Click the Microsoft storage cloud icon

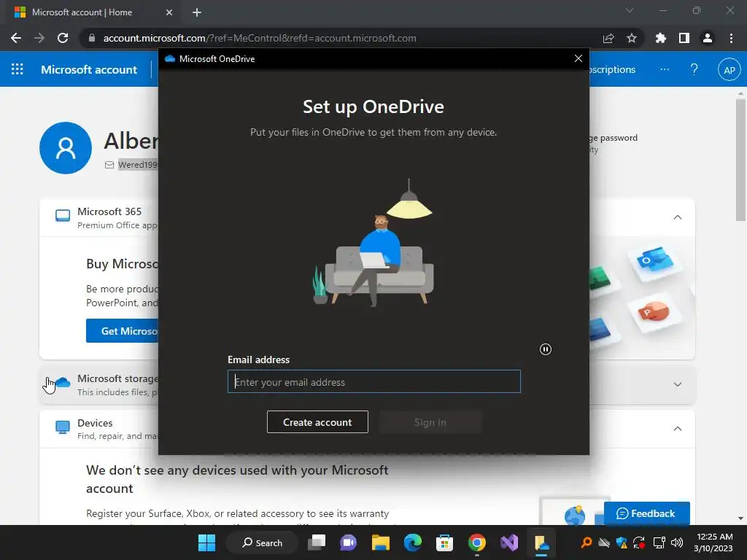(x=63, y=382)
